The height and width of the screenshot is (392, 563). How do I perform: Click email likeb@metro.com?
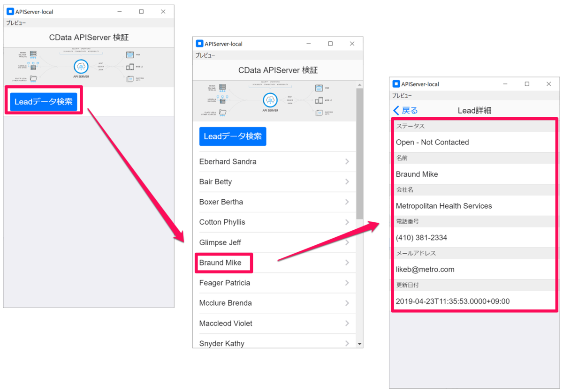point(425,270)
